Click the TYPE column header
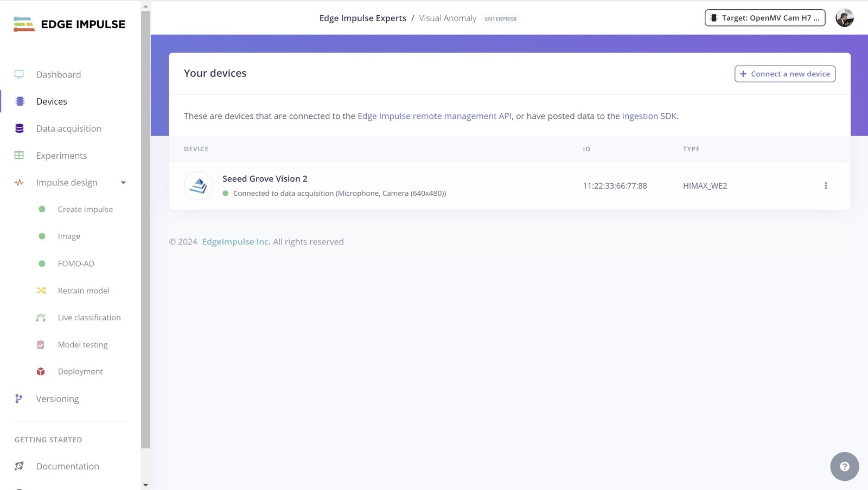 pyautogui.click(x=691, y=149)
